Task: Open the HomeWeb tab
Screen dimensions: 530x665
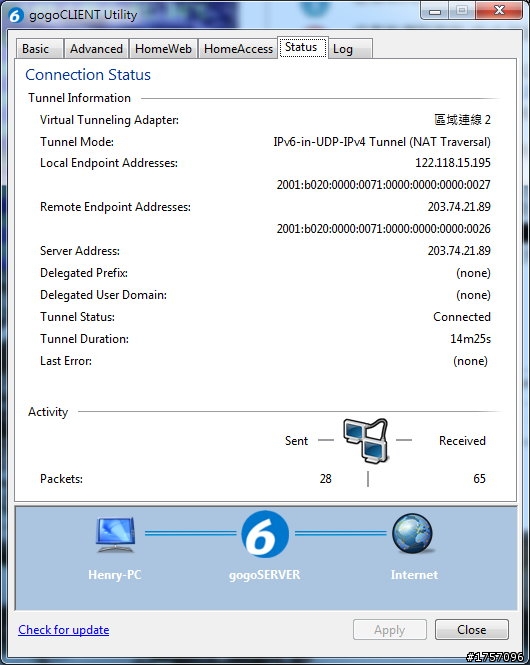Action: pos(163,49)
